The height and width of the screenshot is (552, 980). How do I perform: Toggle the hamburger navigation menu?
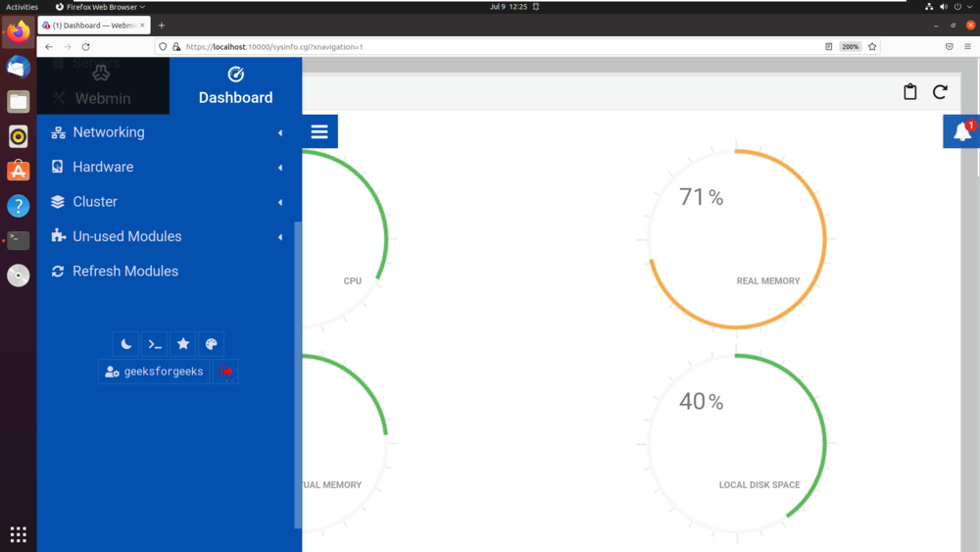click(x=319, y=131)
